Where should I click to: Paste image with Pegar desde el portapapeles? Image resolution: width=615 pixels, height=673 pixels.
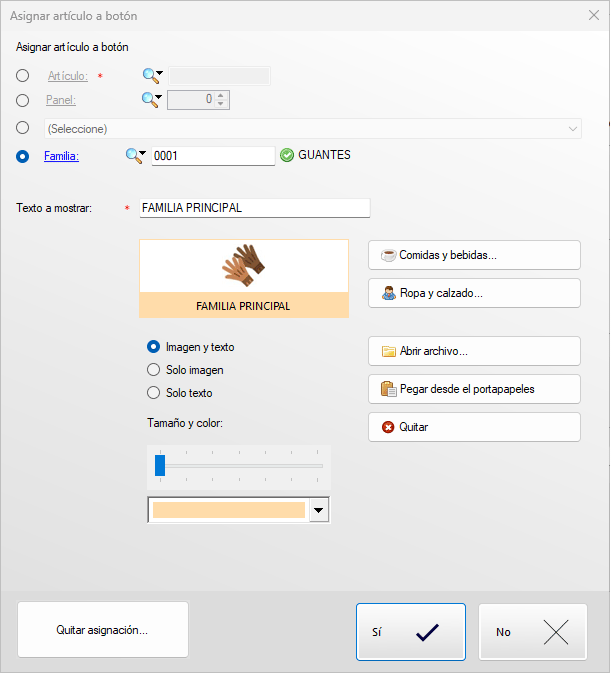pos(474,389)
